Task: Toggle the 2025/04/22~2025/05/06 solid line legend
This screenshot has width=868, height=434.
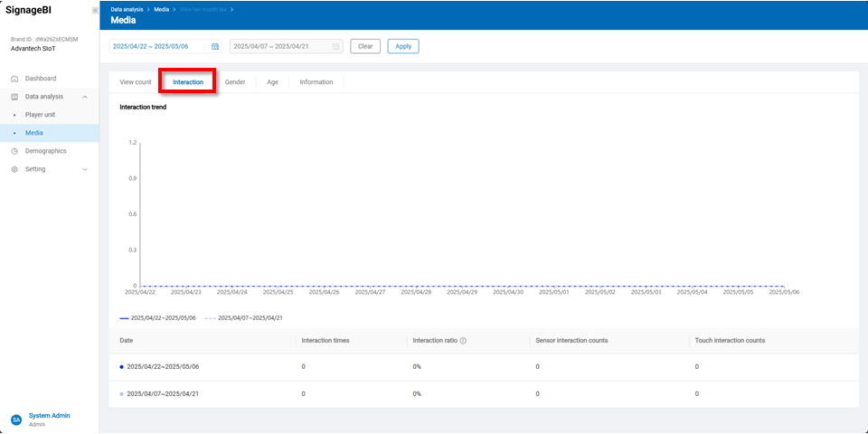Action: [156, 318]
